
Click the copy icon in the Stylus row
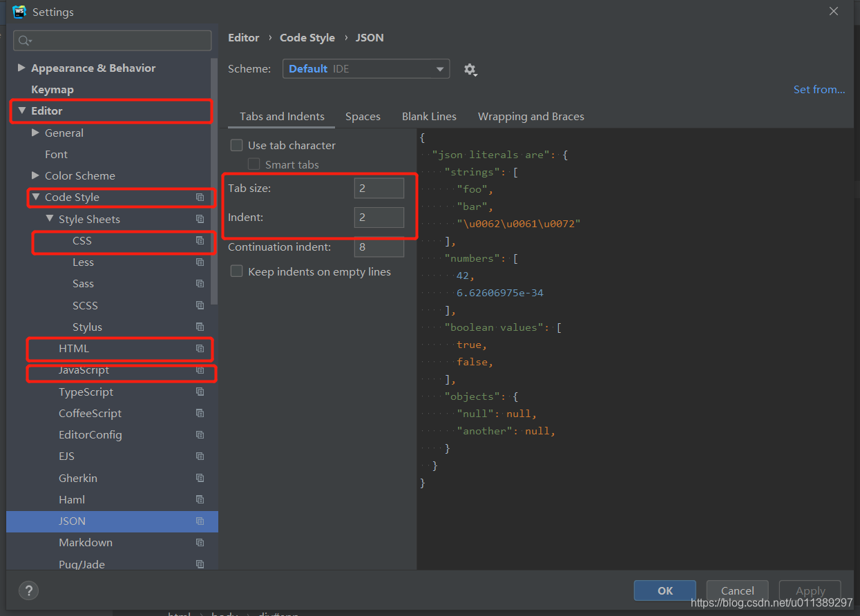point(200,327)
